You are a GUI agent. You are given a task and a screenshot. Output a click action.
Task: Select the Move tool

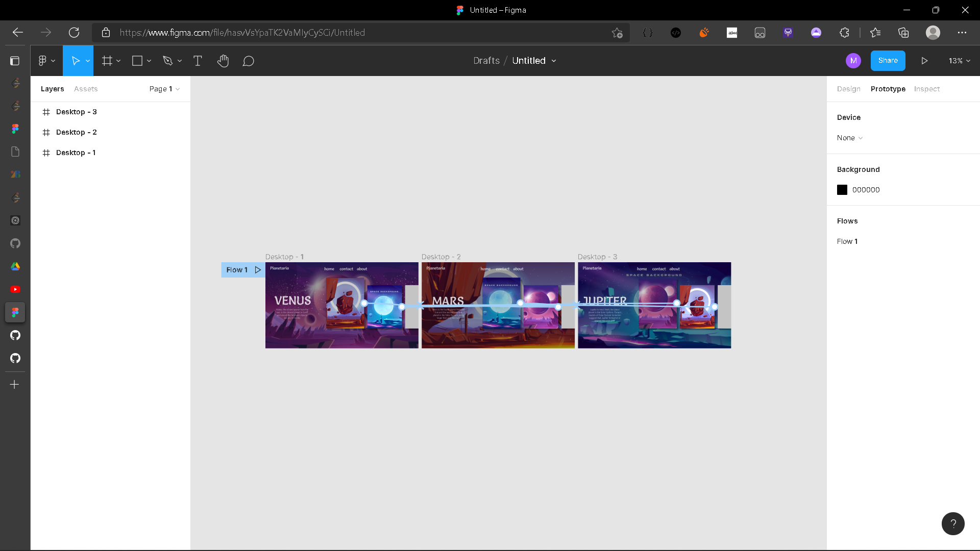tap(76, 60)
